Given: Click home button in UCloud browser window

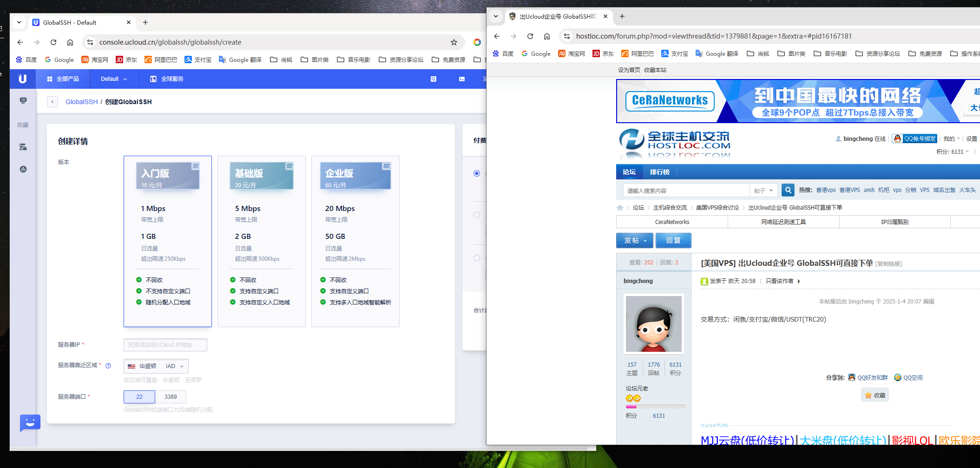Looking at the screenshot, I should [x=70, y=42].
